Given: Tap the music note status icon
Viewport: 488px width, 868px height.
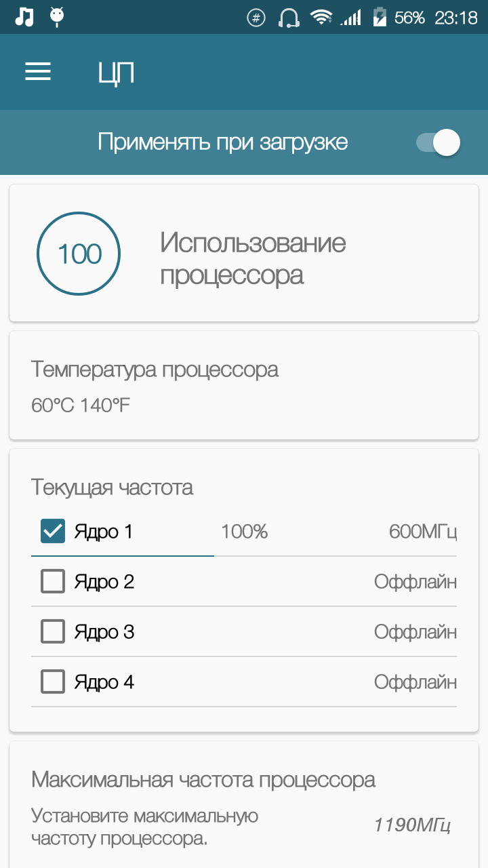Looking at the screenshot, I should pos(24,17).
